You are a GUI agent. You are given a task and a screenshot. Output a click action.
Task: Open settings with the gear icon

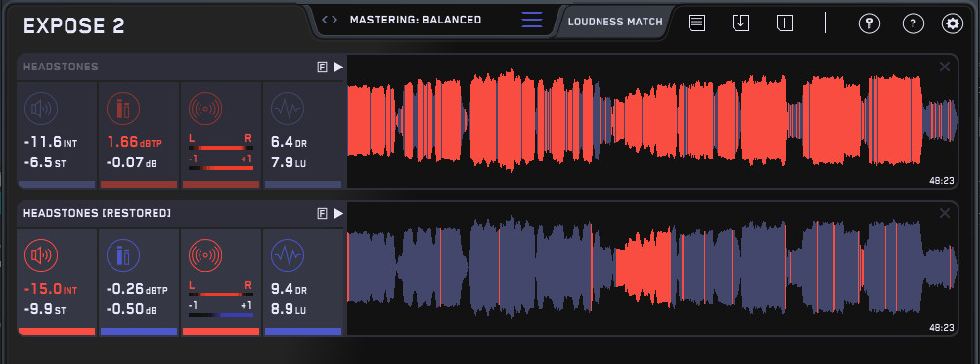coord(953,23)
